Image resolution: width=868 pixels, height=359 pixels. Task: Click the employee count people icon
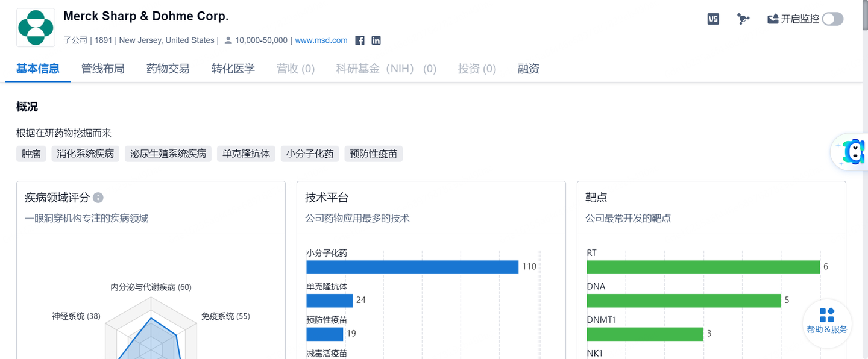pyautogui.click(x=227, y=40)
